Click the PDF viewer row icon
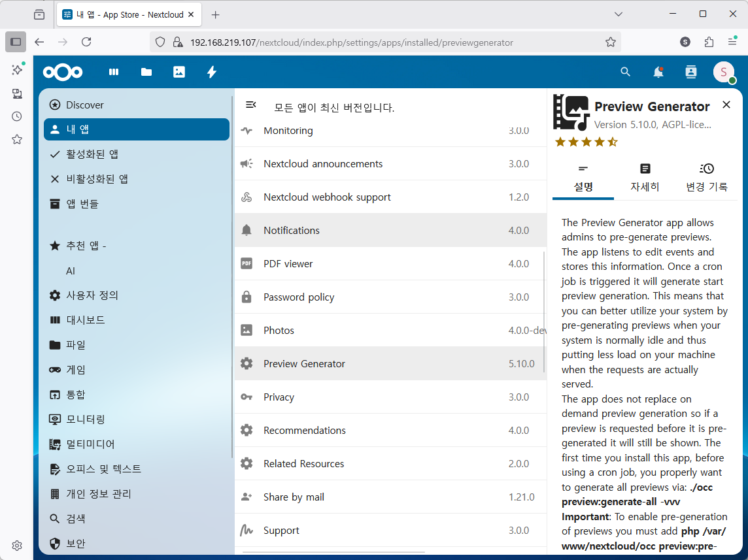The width and height of the screenshot is (748, 560). (x=246, y=263)
